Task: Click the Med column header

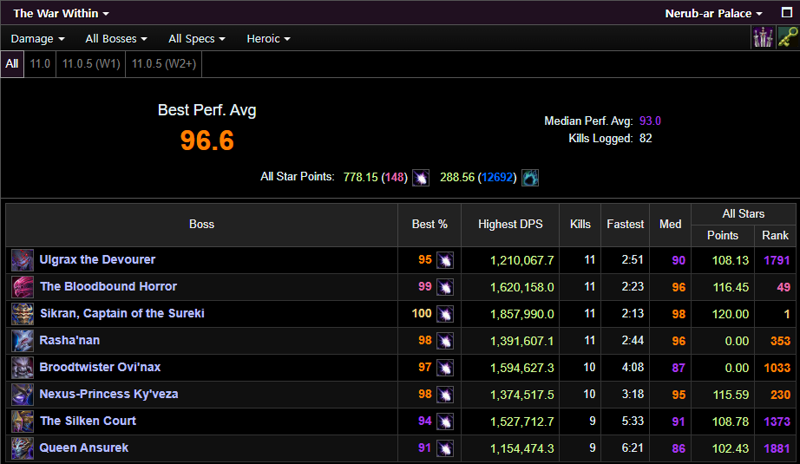Action: (x=670, y=224)
